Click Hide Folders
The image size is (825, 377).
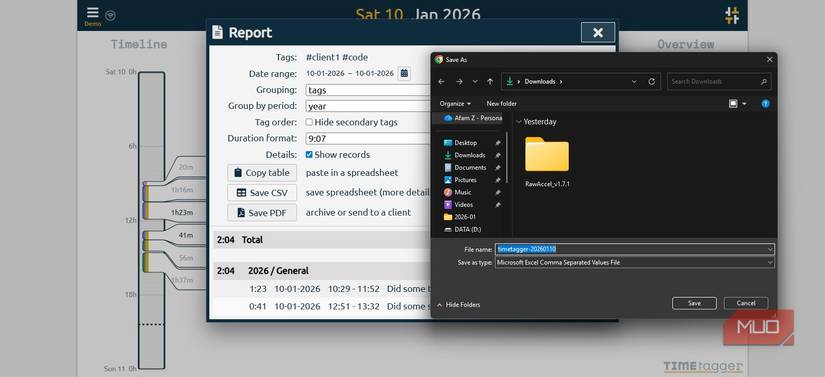[459, 305]
